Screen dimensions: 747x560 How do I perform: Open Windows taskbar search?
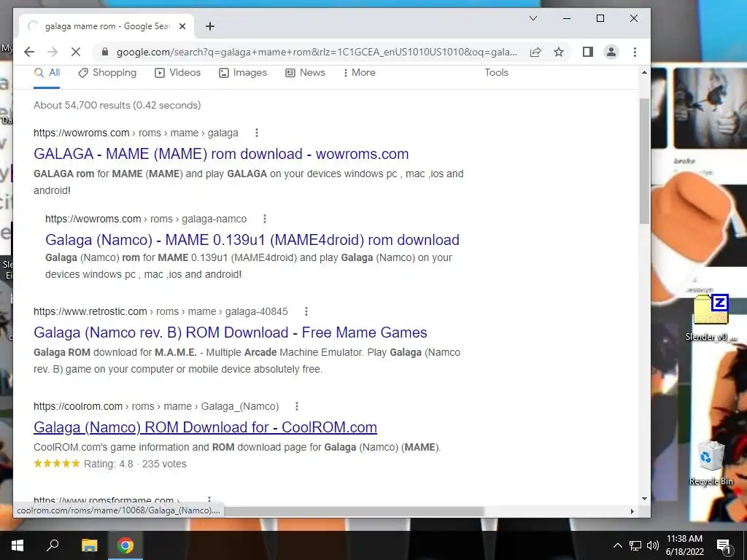pos(53,545)
